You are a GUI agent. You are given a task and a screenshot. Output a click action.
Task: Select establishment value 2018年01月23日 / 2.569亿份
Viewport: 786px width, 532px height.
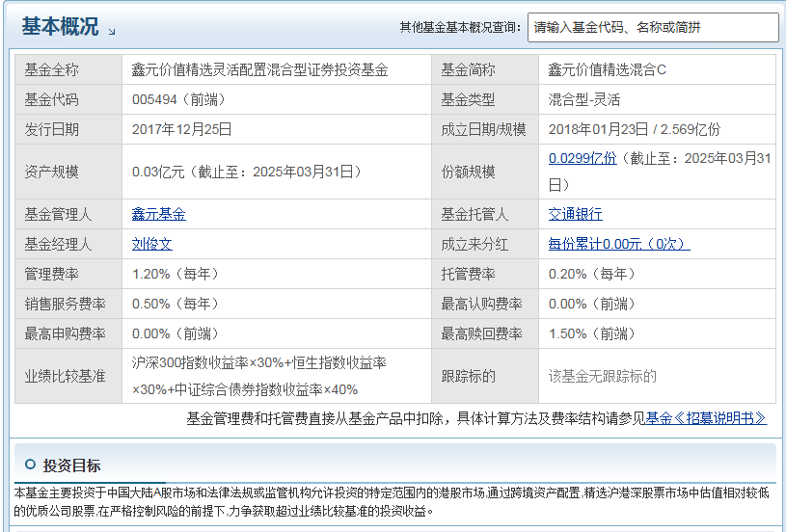coord(635,130)
